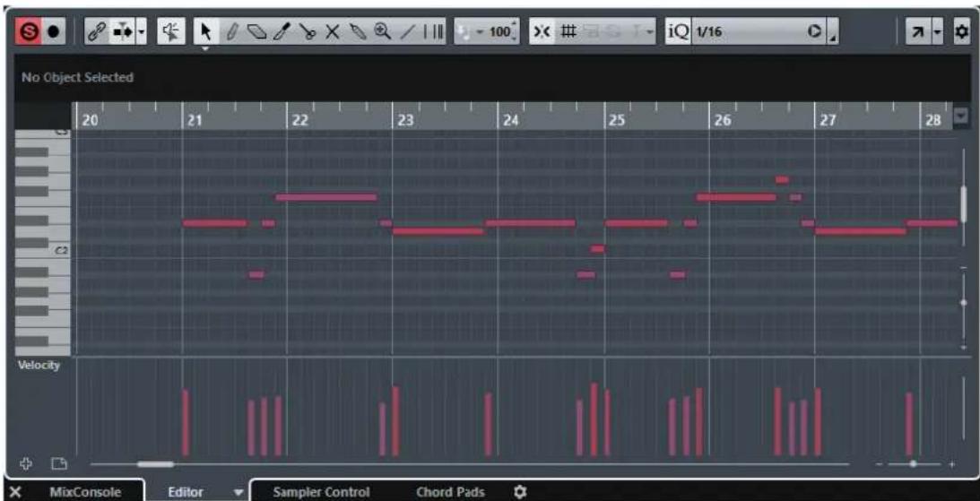Image resolution: width=980 pixels, height=501 pixels.
Task: Toggle the Solo Editor button
Action: (x=28, y=31)
